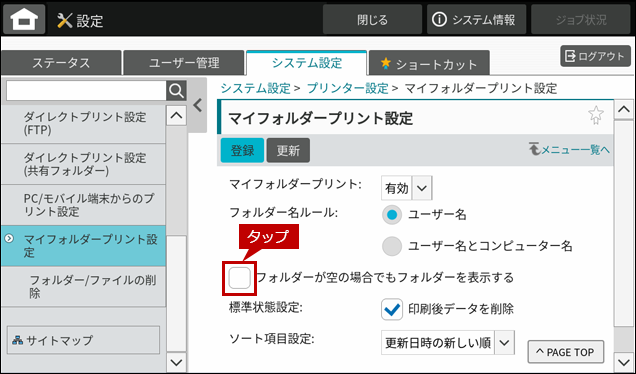Go to メニュー一覧へ link
This screenshot has height=374, width=636.
click(x=569, y=150)
